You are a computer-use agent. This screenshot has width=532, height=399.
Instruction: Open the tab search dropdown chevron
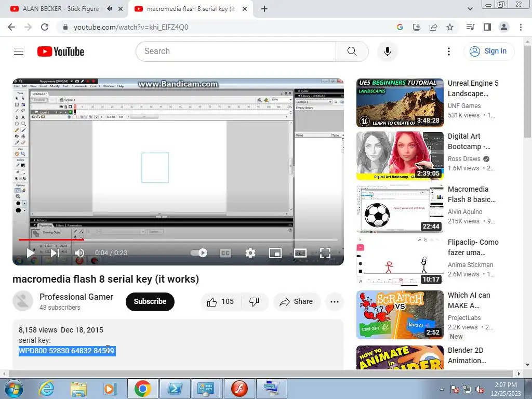tap(470, 9)
